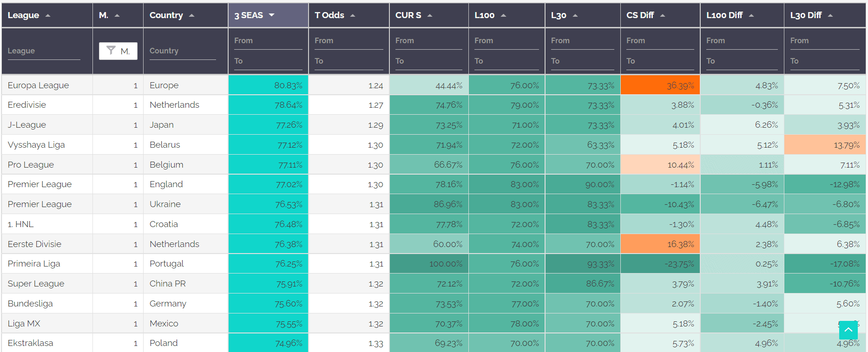The image size is (868, 352).
Task: Select the Europa League row name
Action: pos(38,85)
